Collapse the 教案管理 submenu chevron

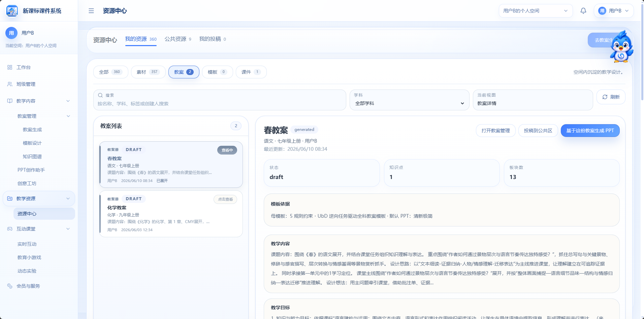click(x=68, y=116)
